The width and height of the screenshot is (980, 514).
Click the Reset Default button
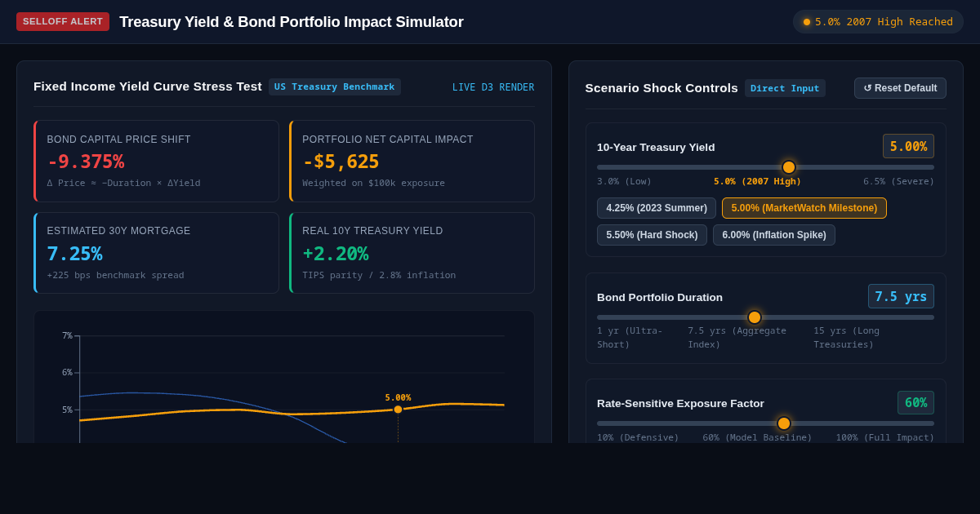pos(900,88)
